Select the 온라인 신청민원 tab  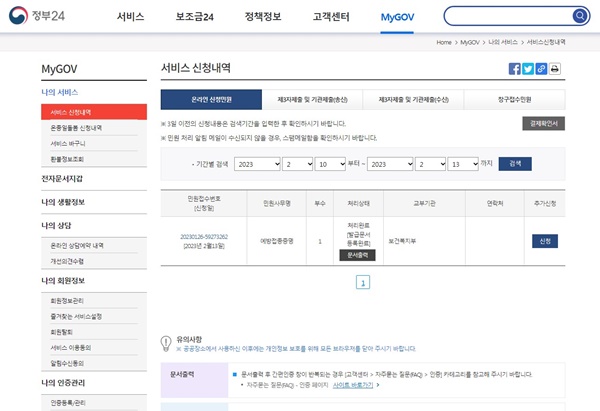click(211, 99)
